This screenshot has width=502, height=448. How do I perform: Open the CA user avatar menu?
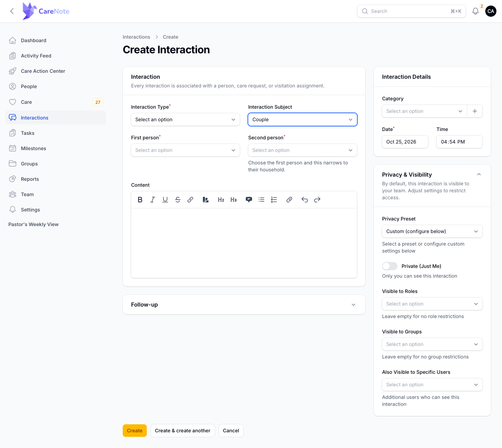click(491, 11)
